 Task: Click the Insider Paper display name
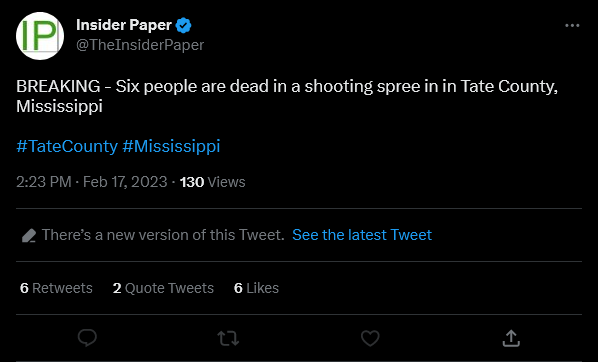coord(124,25)
